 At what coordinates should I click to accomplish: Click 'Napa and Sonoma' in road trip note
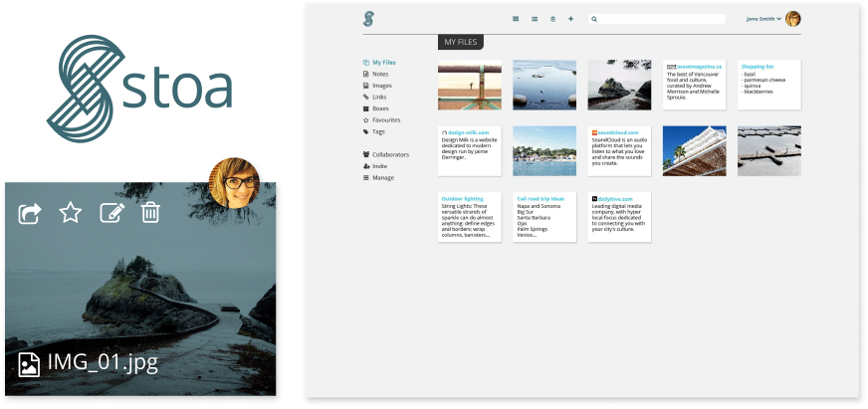pyautogui.click(x=539, y=206)
